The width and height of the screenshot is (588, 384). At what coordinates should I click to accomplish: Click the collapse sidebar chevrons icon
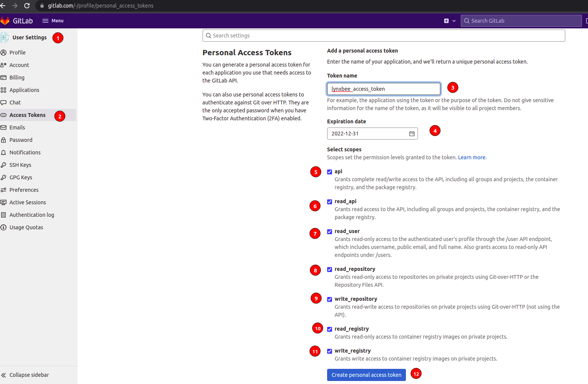point(3,375)
